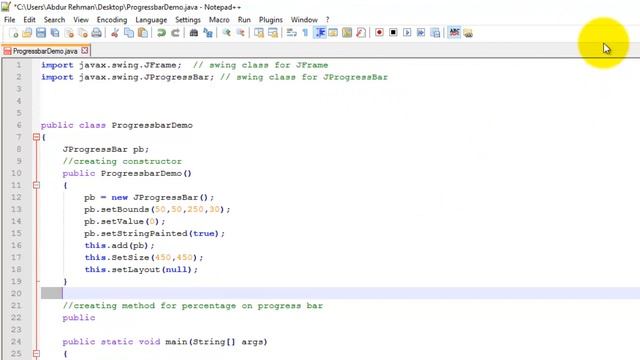
Task: Open the Macro menu
Action: (219, 20)
